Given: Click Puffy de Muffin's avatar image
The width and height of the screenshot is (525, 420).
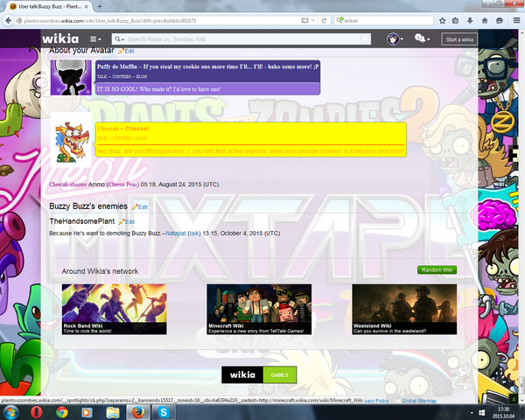Looking at the screenshot, I should point(71,77).
